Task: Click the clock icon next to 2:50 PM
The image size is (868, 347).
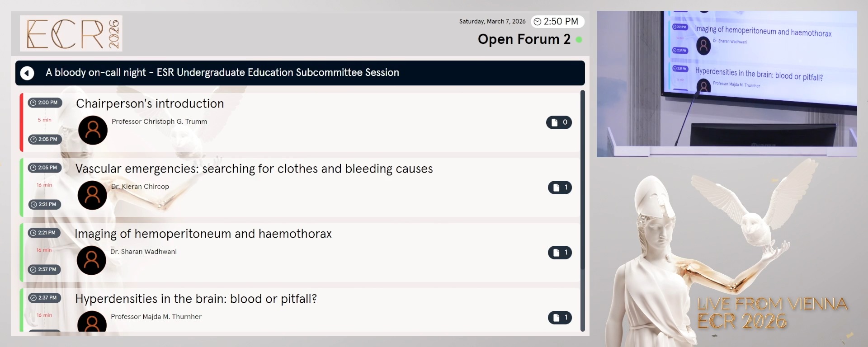Action: click(x=538, y=21)
